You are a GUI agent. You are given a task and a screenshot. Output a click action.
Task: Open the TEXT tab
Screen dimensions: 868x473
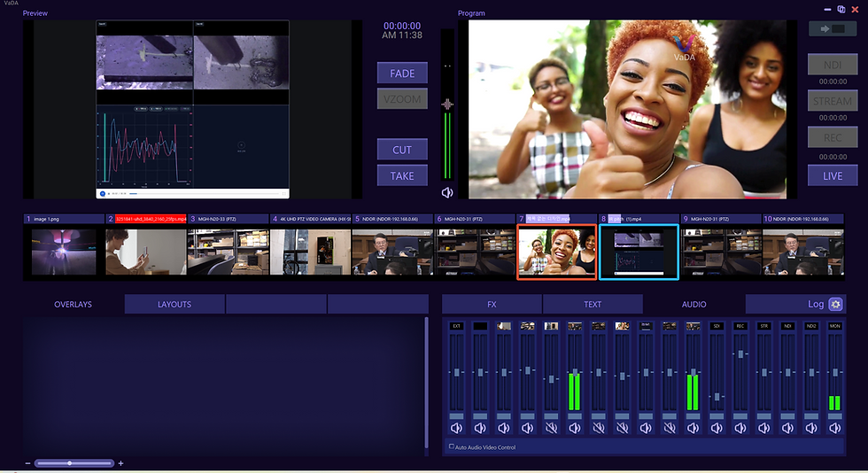click(x=593, y=304)
